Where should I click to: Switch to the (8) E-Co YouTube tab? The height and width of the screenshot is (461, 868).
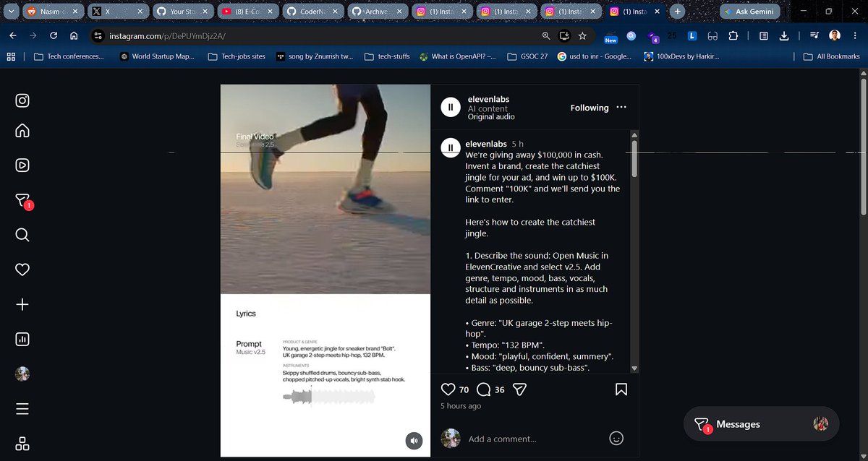point(247,12)
